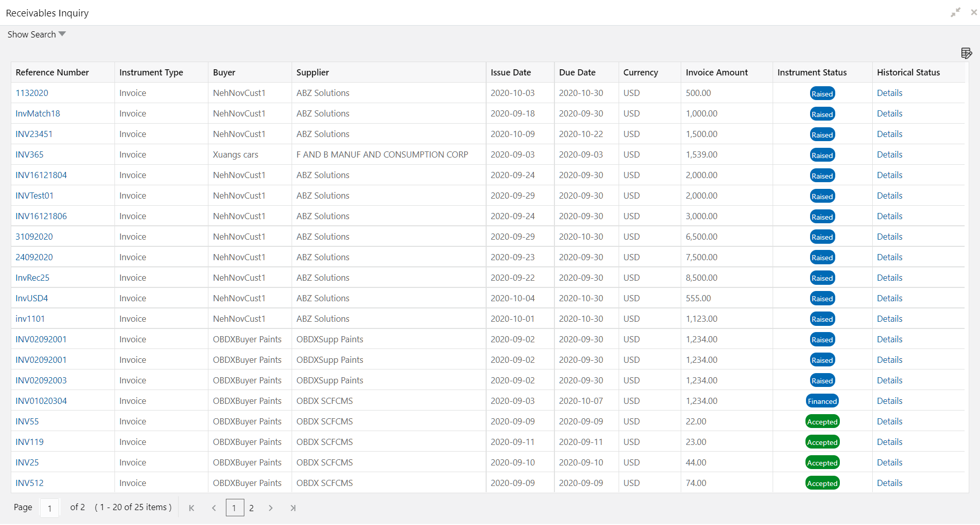View Details for the inv1101 row

coord(889,319)
